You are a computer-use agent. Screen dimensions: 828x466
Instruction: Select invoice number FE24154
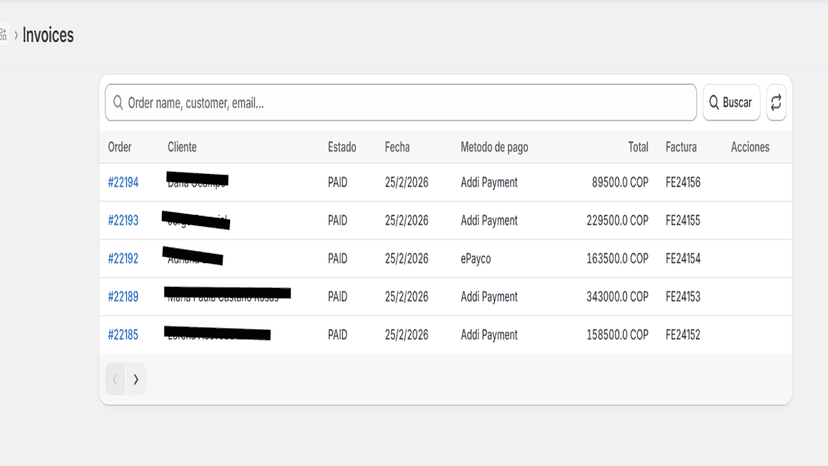point(683,258)
